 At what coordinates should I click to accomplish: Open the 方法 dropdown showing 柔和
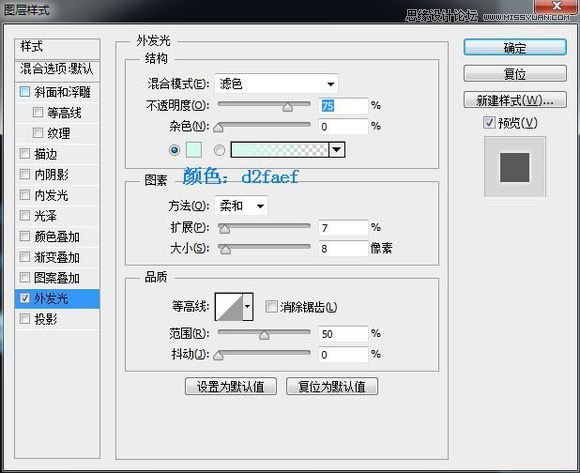tap(241, 206)
